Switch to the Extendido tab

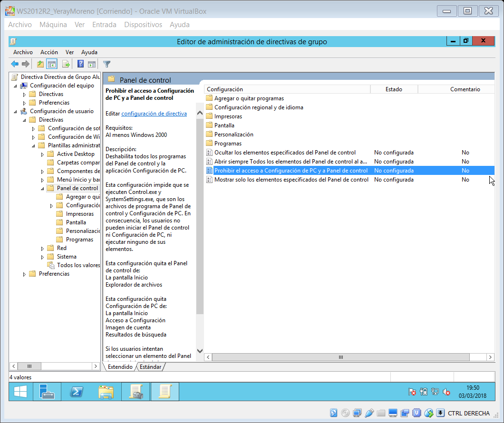coord(120,367)
